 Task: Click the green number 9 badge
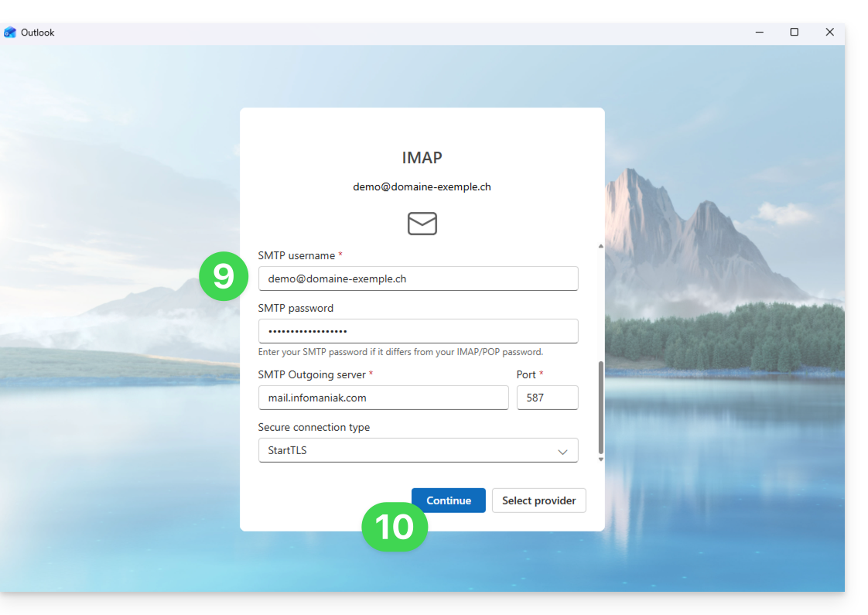[223, 276]
